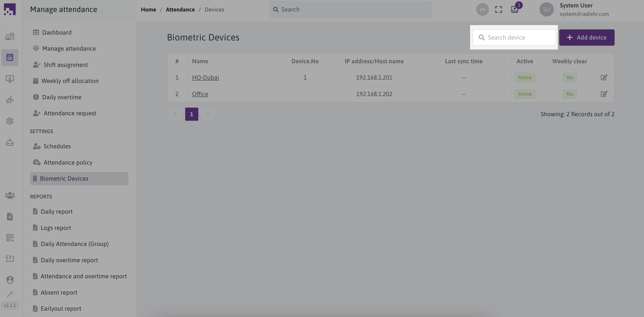This screenshot has height=317, width=644.
Task: Open the Attendance policy settings item
Action: [x=68, y=163]
